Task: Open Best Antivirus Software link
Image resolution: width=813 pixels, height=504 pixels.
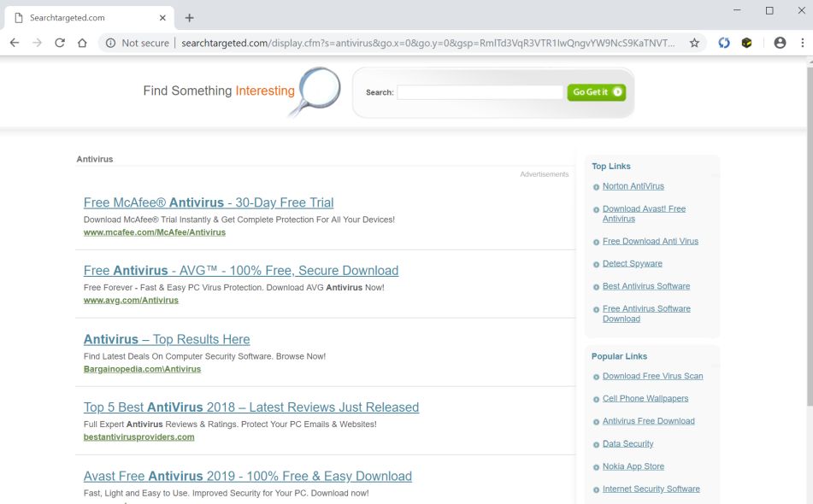Action: [646, 286]
